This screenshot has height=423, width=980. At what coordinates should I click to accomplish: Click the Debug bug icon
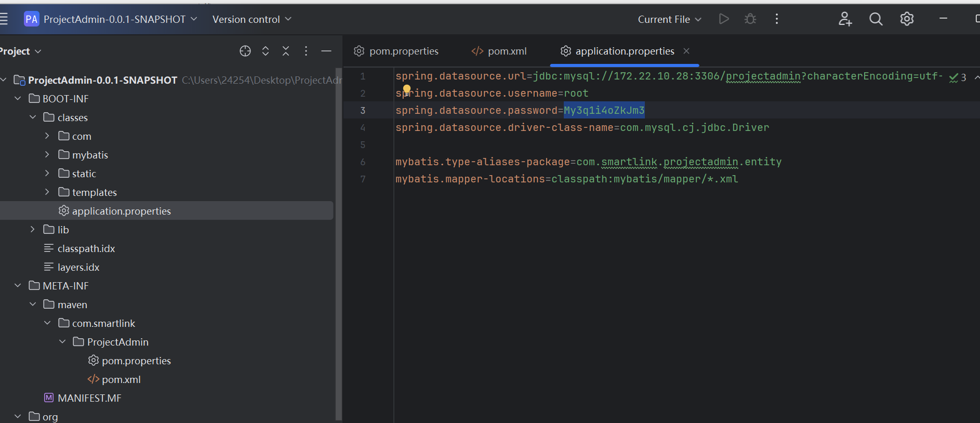[x=750, y=19]
